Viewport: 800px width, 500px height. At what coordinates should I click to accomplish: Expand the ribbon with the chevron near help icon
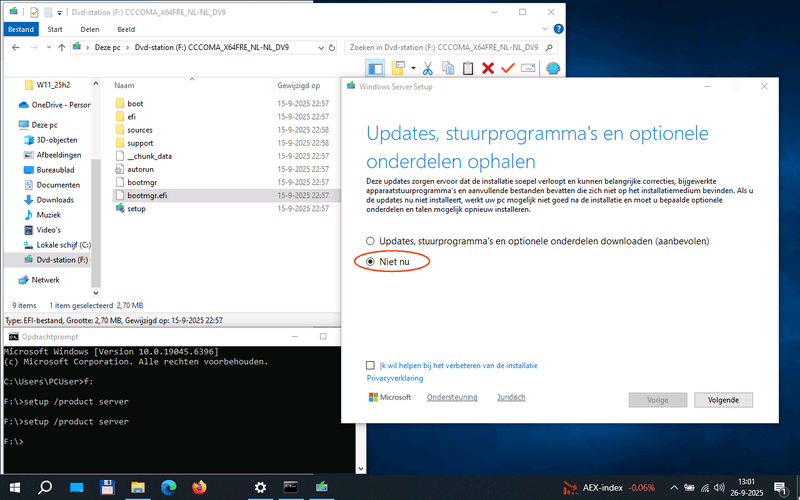click(545, 29)
